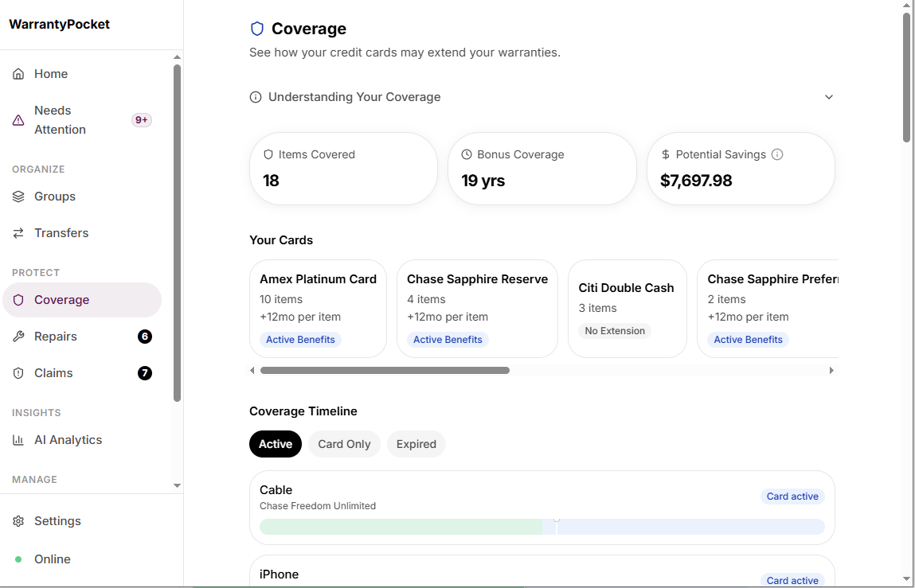Click the Chase Freedom Unlimited text under Cable
915x588 pixels.
[318, 506]
